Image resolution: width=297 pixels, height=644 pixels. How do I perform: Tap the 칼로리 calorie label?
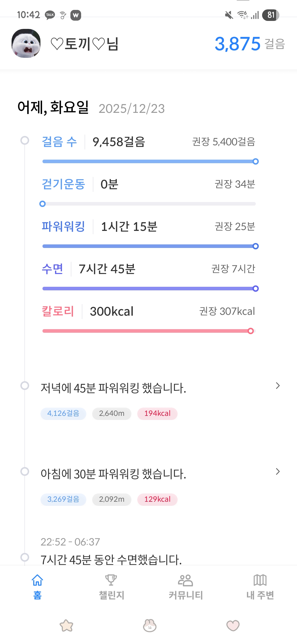(x=58, y=312)
